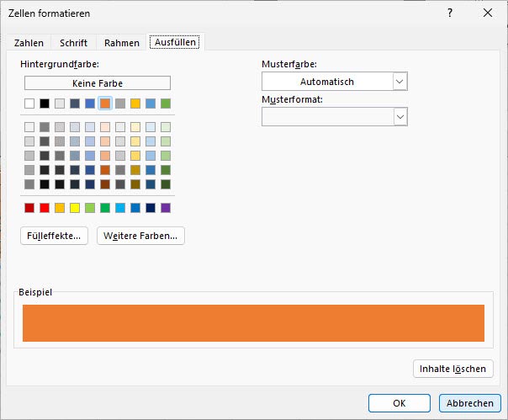The width and height of the screenshot is (508, 420).
Task: Click the Hintergrundfarbe label
Action: 60,64
